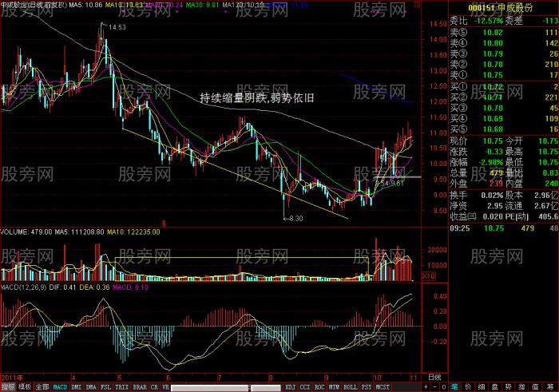Select the CCI indicator tab

(x=305, y=387)
